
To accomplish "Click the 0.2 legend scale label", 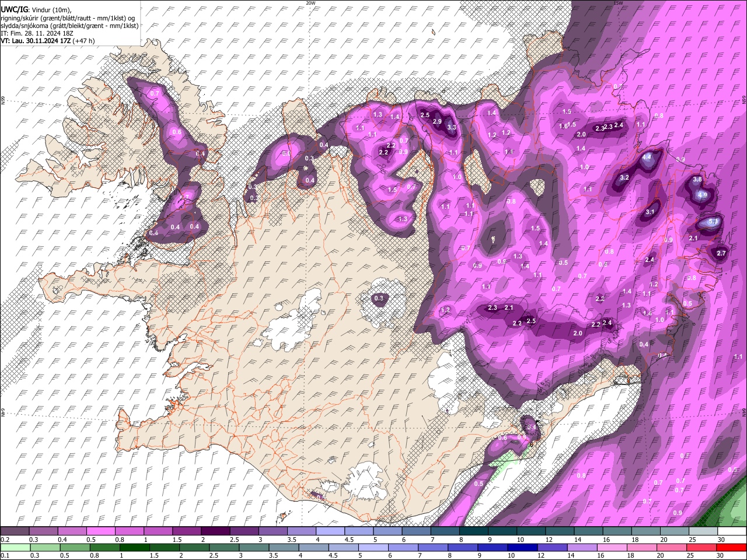I will 4,540.
